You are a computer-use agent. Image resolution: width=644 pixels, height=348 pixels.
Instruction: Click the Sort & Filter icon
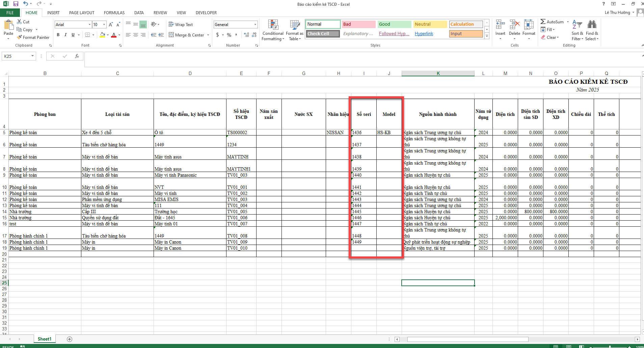(x=577, y=25)
